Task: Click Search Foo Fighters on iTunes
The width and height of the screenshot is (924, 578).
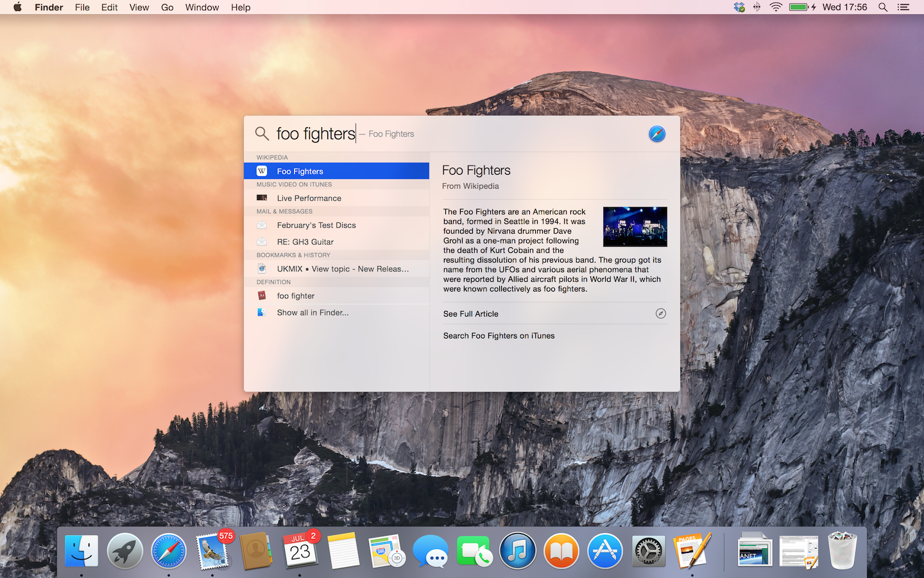Action: (499, 335)
